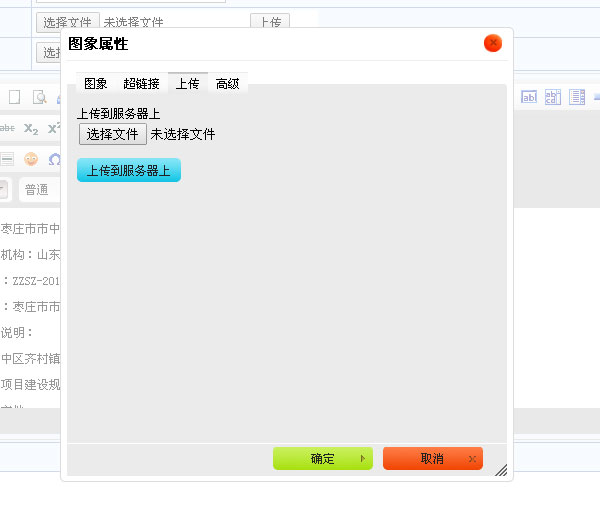Apply subscript formatting
Image resolution: width=600 pixels, height=530 pixels.
click(x=31, y=128)
